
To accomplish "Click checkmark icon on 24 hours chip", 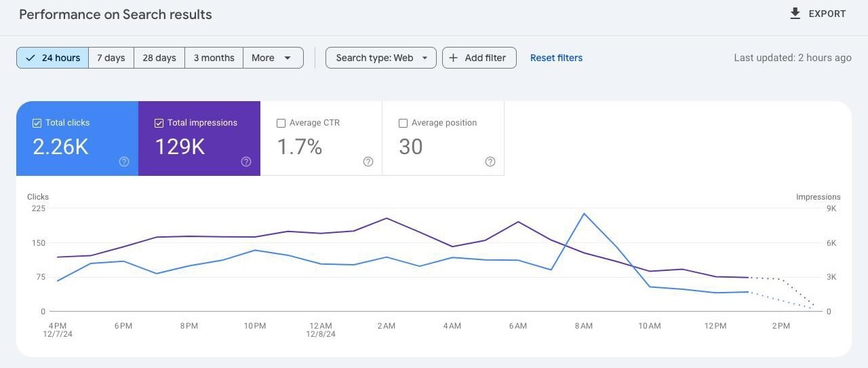I will [x=31, y=58].
